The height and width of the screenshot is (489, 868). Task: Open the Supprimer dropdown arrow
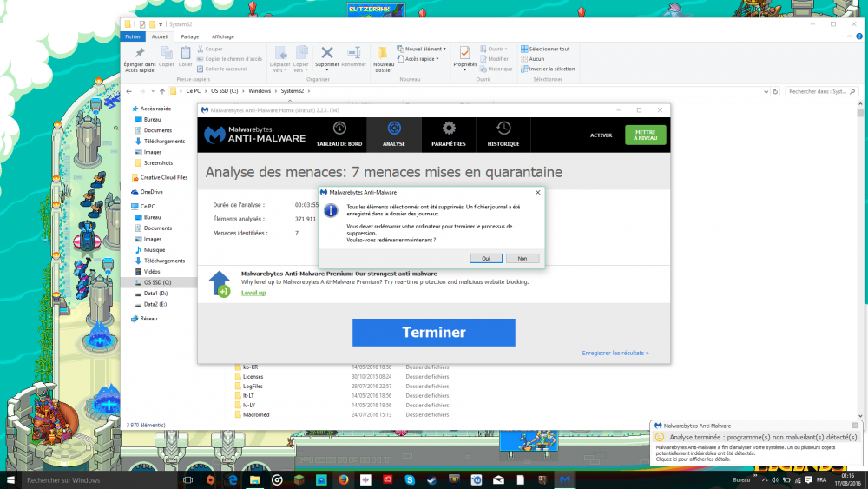tap(327, 70)
